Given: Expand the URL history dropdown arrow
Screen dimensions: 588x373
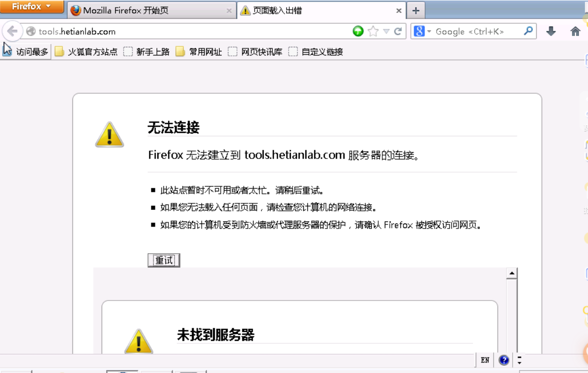Looking at the screenshot, I should tap(386, 32).
